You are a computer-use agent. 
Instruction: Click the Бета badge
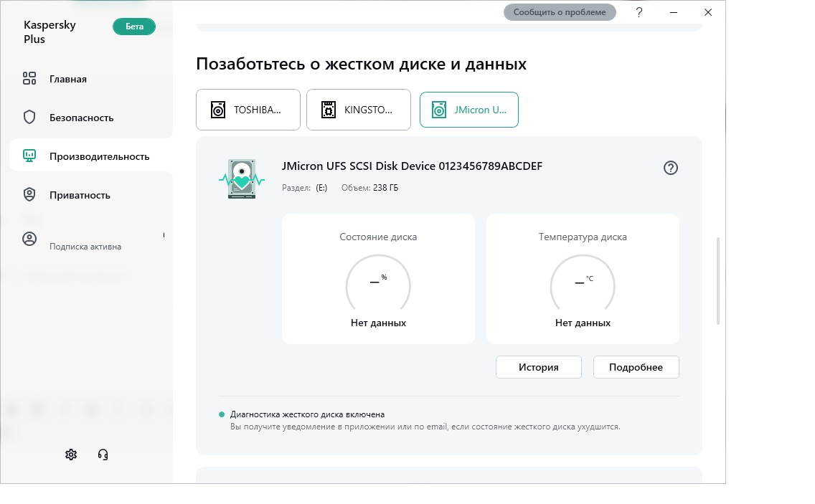pos(134,27)
